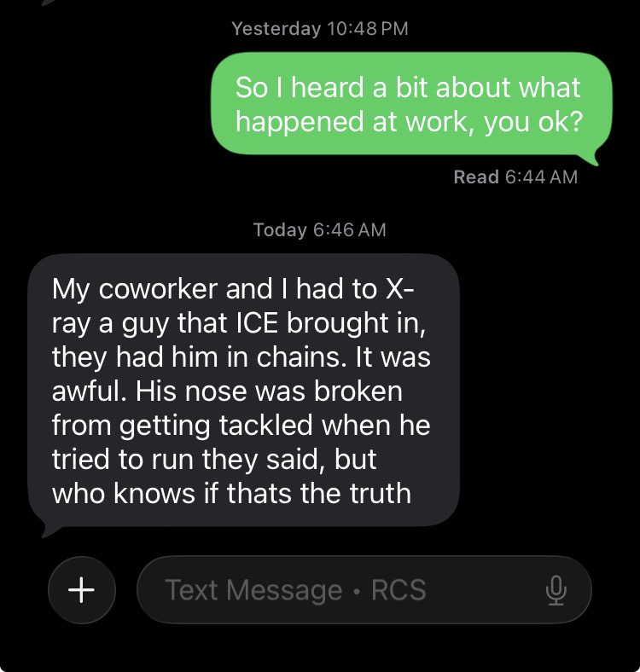
Task: Select the green sent message bubble
Action: click(412, 104)
